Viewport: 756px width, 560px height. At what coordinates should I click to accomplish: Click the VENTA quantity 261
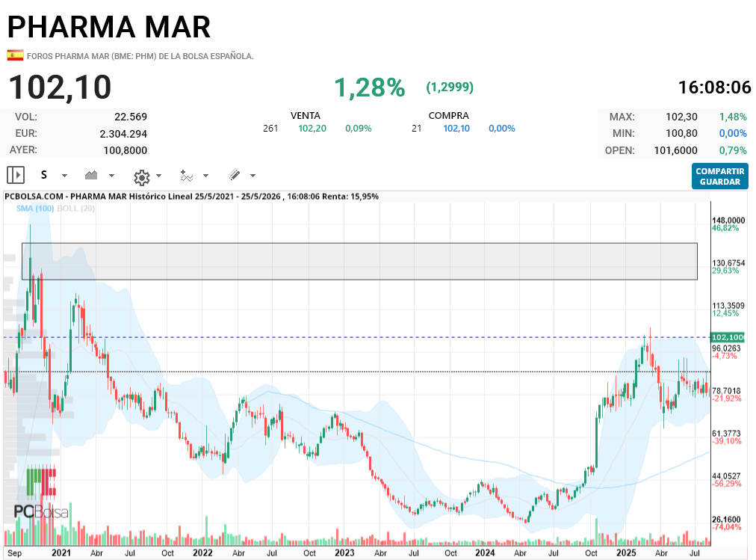[x=270, y=129]
